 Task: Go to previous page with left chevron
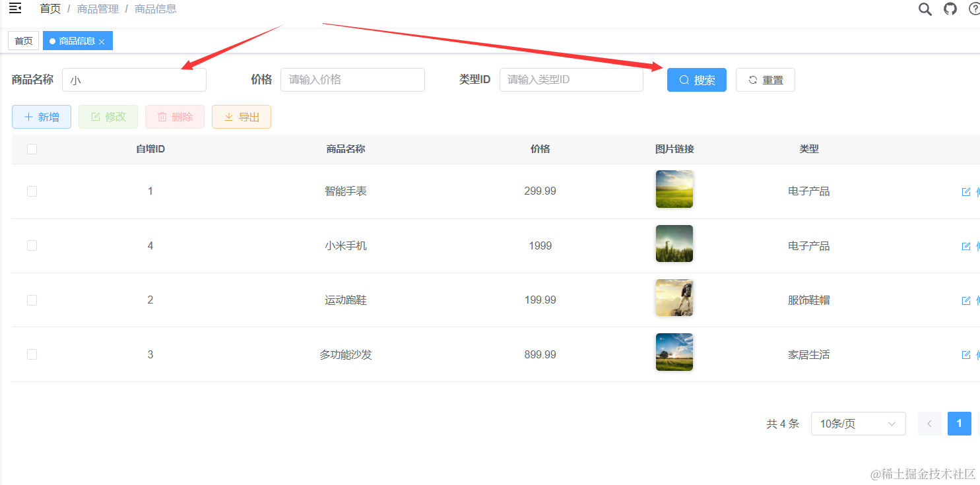(929, 424)
